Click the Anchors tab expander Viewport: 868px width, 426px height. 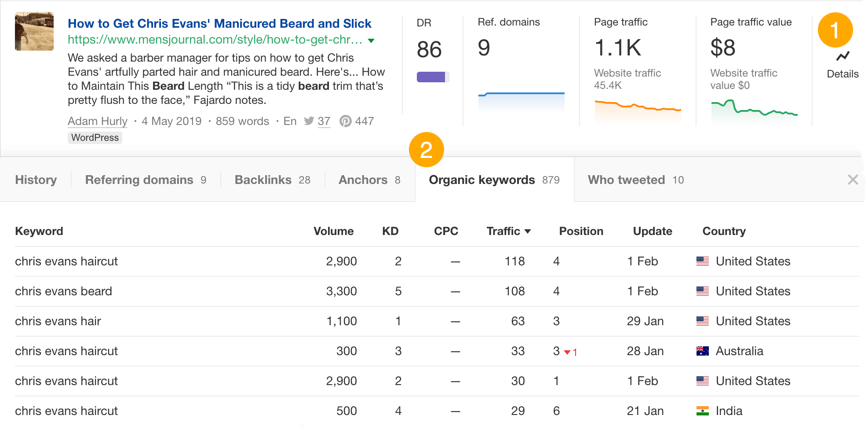pos(363,180)
